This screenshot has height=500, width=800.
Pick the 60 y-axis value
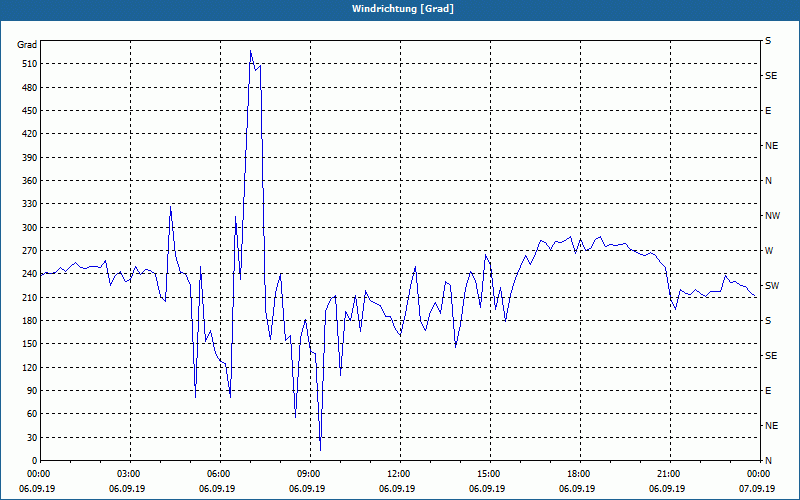32,414
